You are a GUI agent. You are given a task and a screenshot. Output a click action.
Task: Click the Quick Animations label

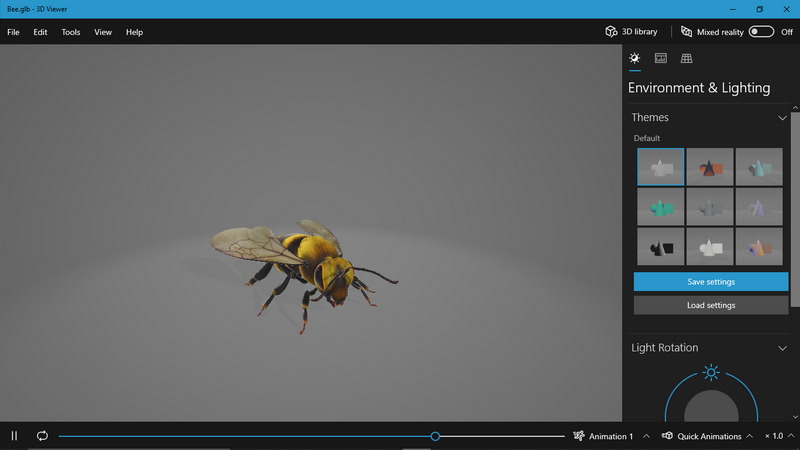[x=709, y=436]
